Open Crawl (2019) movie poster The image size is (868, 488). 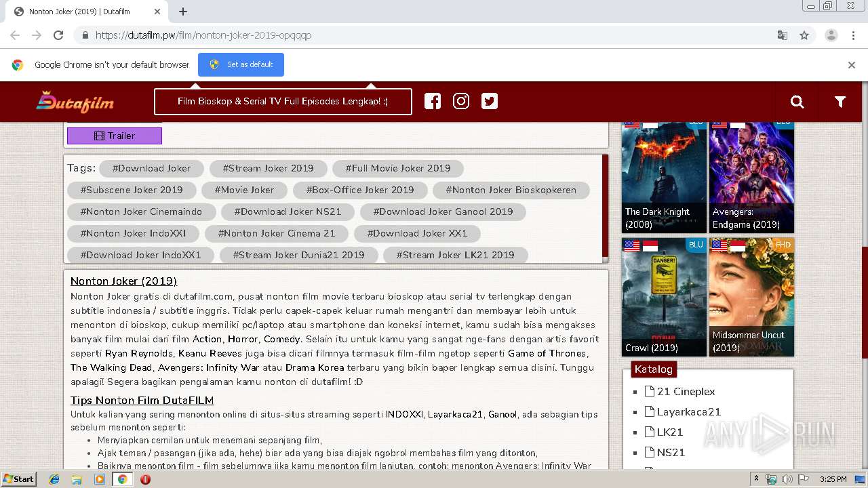click(x=664, y=297)
